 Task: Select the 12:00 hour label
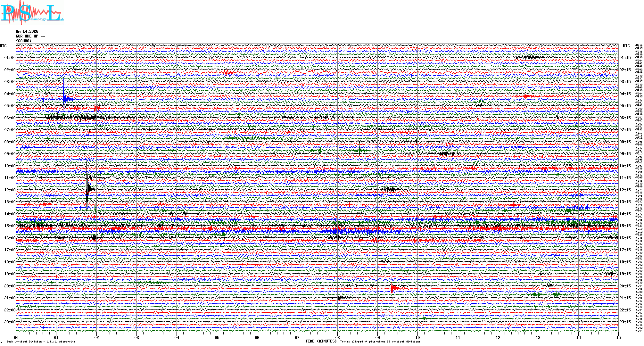(x=10, y=190)
